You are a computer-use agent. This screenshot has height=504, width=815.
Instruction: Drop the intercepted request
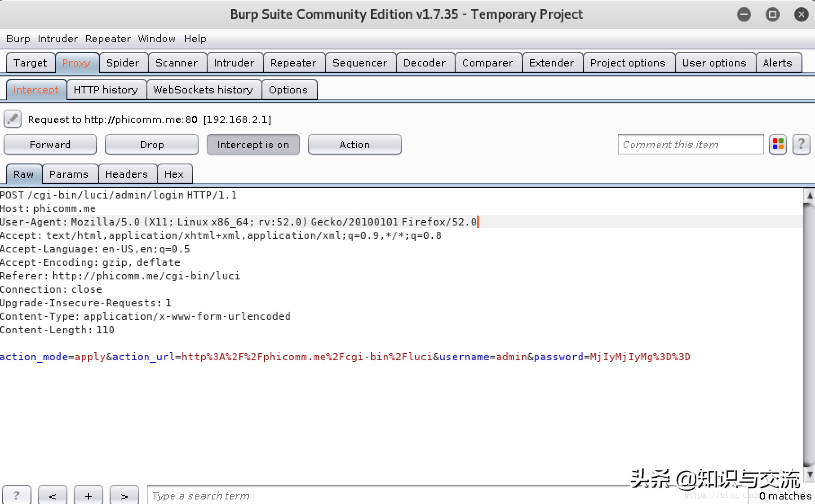point(152,145)
